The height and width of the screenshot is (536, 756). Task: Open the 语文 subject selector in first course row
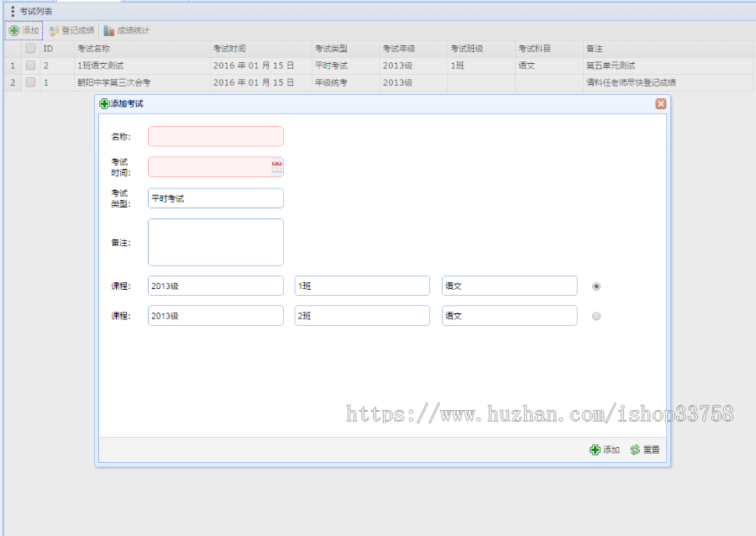[508, 286]
